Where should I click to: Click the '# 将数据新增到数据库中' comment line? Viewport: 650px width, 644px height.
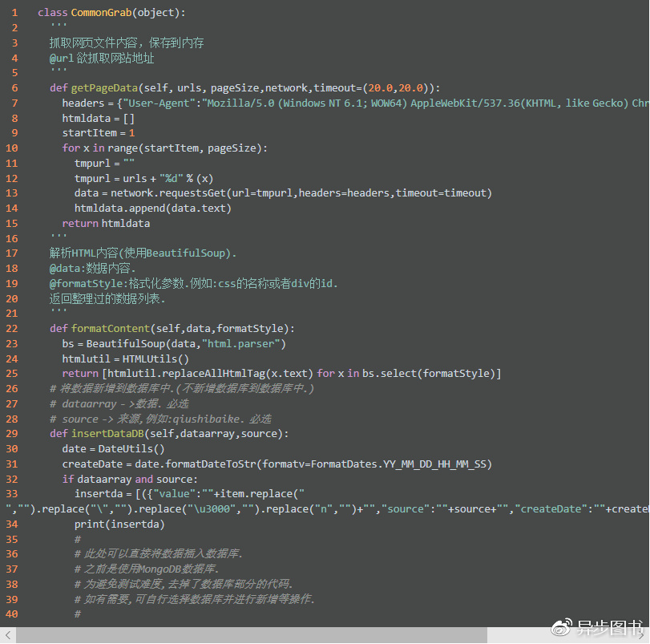click(x=182, y=388)
